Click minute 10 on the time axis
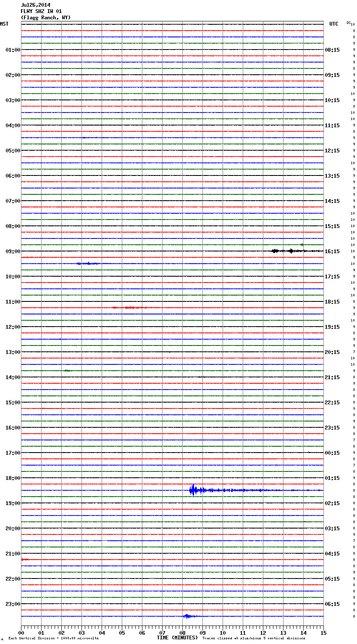357x644 pixels. (x=223, y=633)
